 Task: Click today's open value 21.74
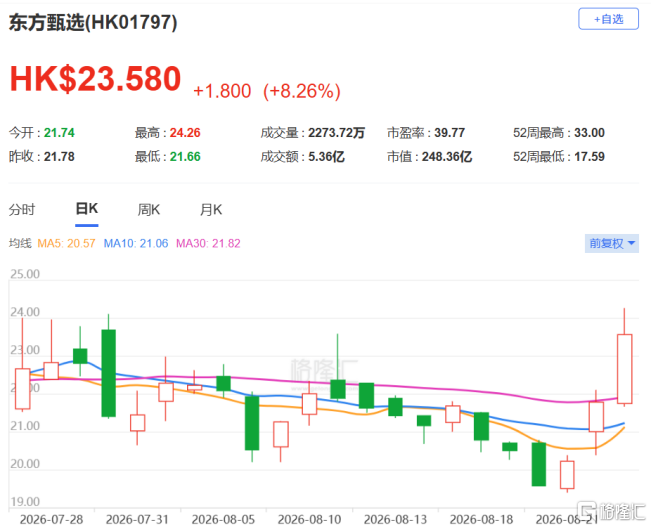(59, 133)
